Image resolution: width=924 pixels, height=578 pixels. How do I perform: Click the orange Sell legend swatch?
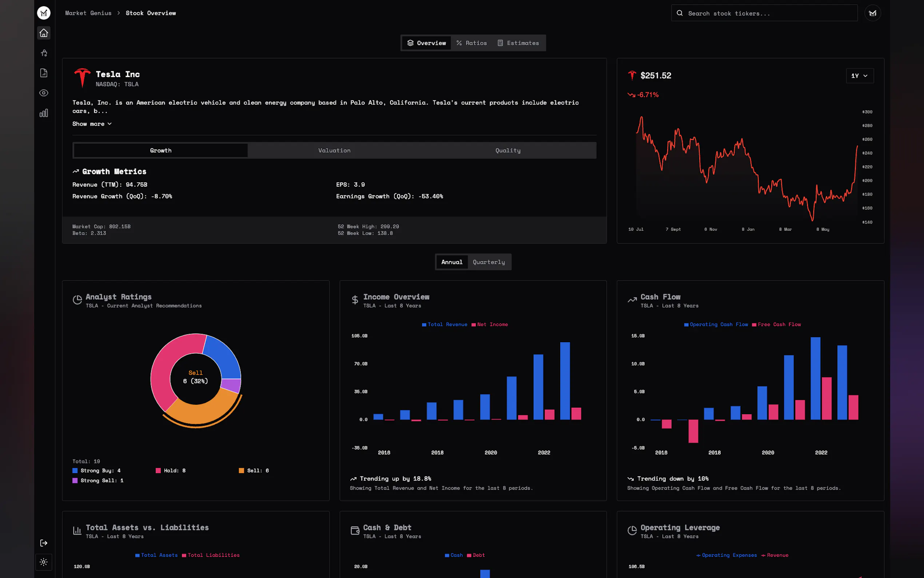click(x=242, y=471)
